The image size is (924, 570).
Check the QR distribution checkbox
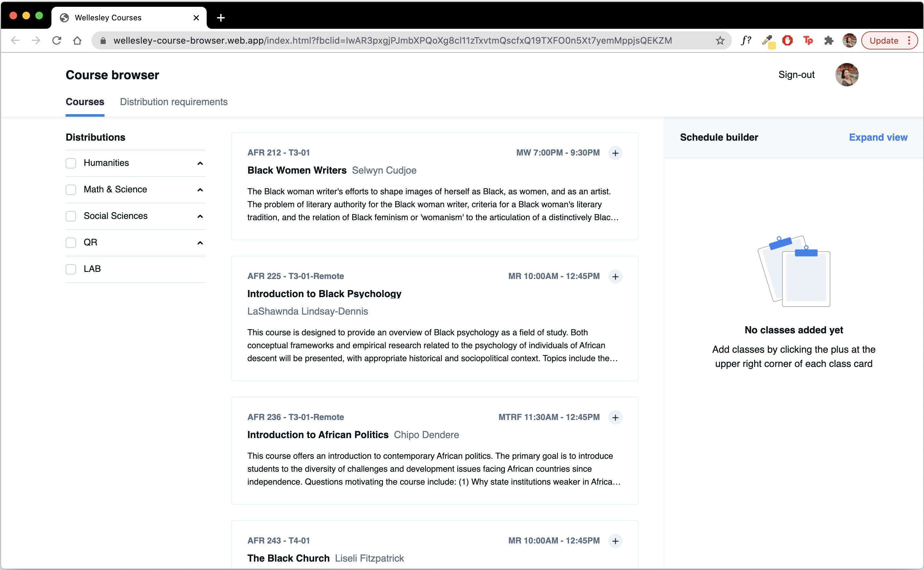(x=71, y=242)
